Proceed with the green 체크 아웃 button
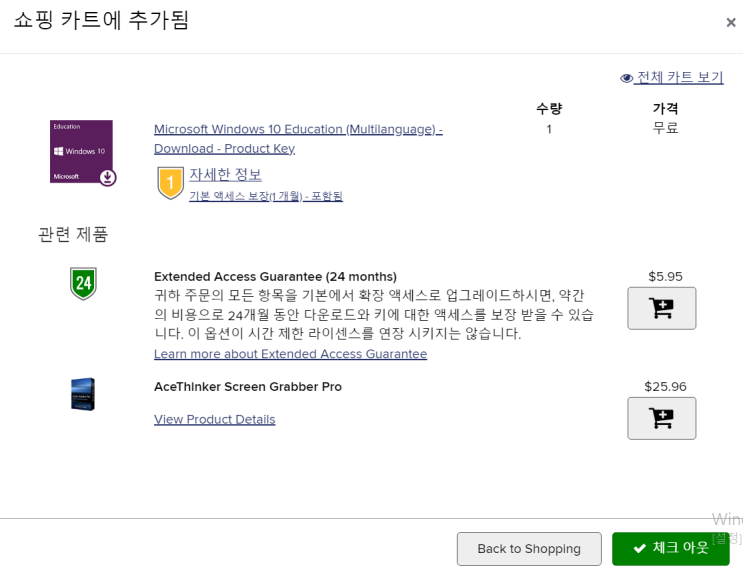 [670, 549]
